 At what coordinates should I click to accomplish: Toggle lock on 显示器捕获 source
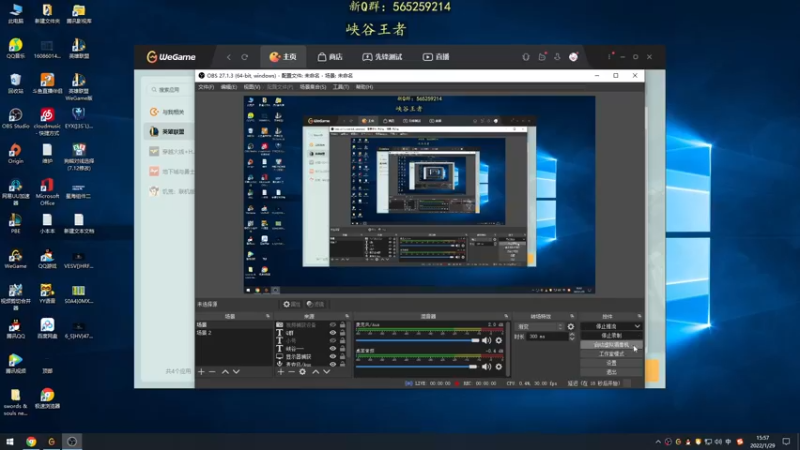[x=342, y=357]
